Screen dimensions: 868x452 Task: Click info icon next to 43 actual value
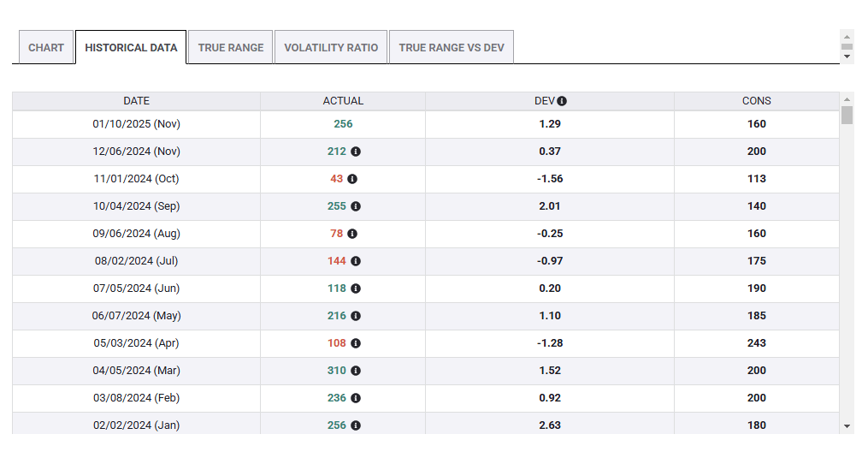[x=352, y=179]
